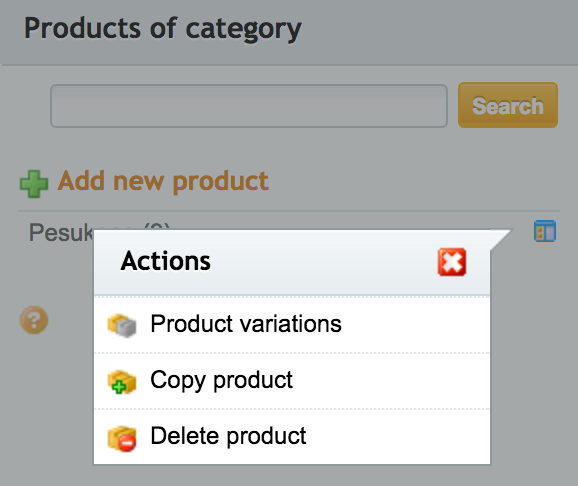578x486 pixels.
Task: Click the blank header area right of Actions title
Action: (324, 262)
